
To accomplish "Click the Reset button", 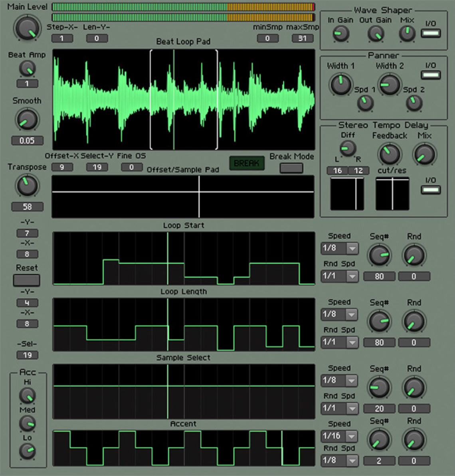I will point(26,280).
